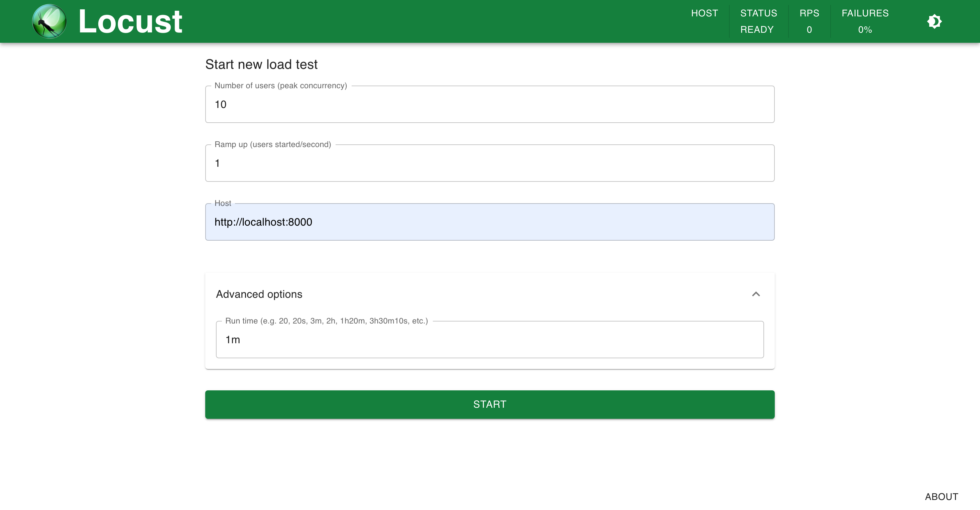Open the ABOUT link at the bottom right
The width and height of the screenshot is (980, 510).
[x=941, y=497]
